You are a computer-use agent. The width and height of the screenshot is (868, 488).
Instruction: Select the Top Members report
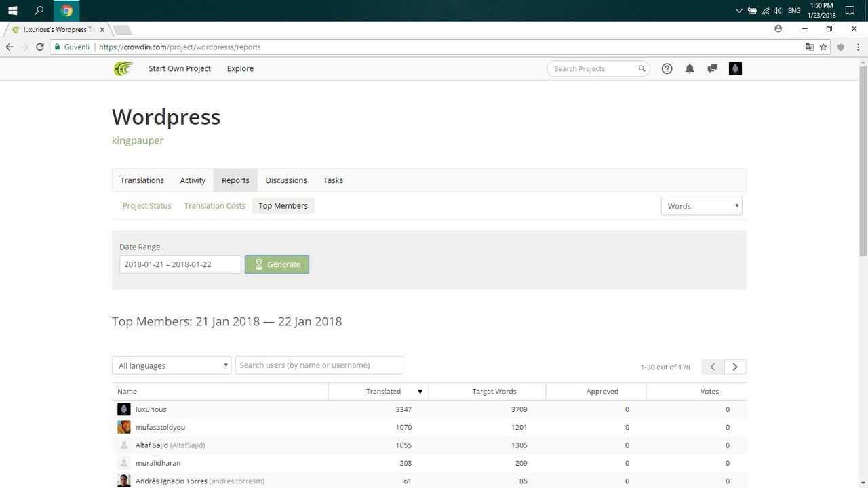coord(283,206)
